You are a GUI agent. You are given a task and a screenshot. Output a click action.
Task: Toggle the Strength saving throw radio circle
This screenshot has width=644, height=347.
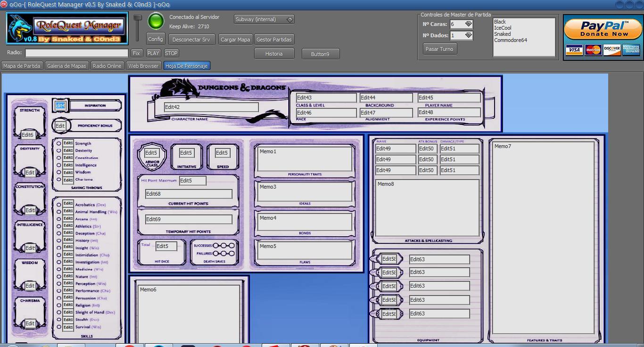[x=59, y=143]
